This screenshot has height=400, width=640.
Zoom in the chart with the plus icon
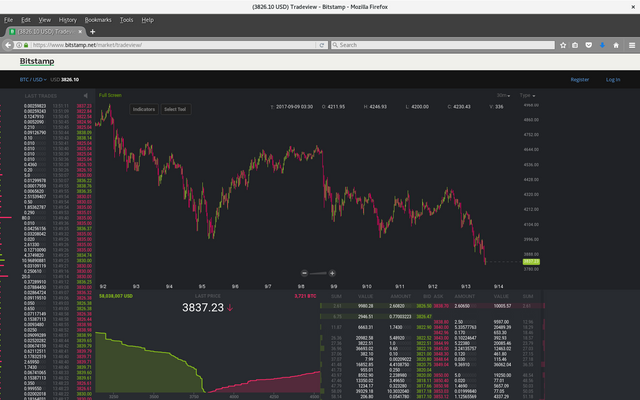point(332,273)
